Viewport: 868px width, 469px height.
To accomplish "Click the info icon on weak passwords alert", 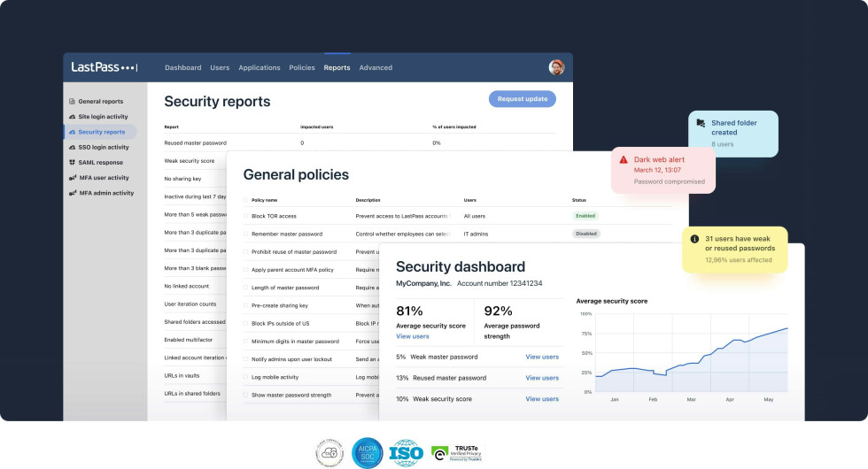I will [695, 239].
